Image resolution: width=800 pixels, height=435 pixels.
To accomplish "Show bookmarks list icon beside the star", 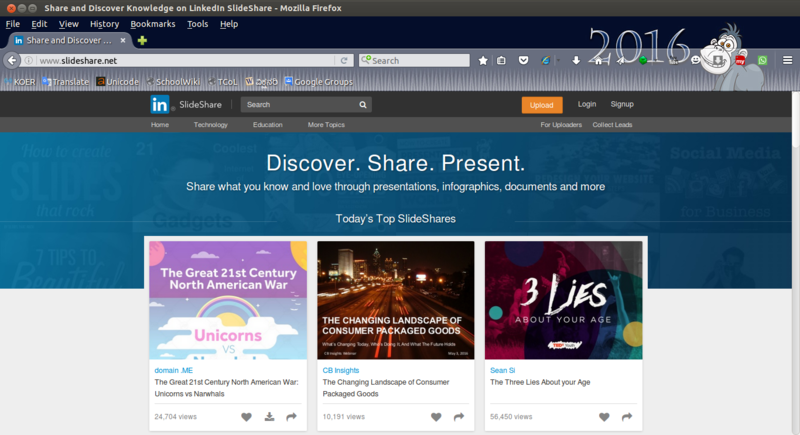I will (x=501, y=60).
